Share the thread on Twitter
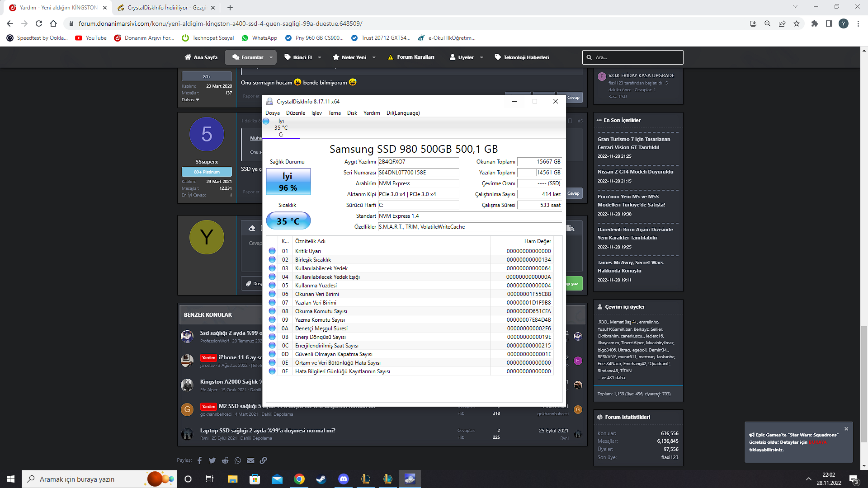Screen dimensions: 868x488 (x=212, y=460)
